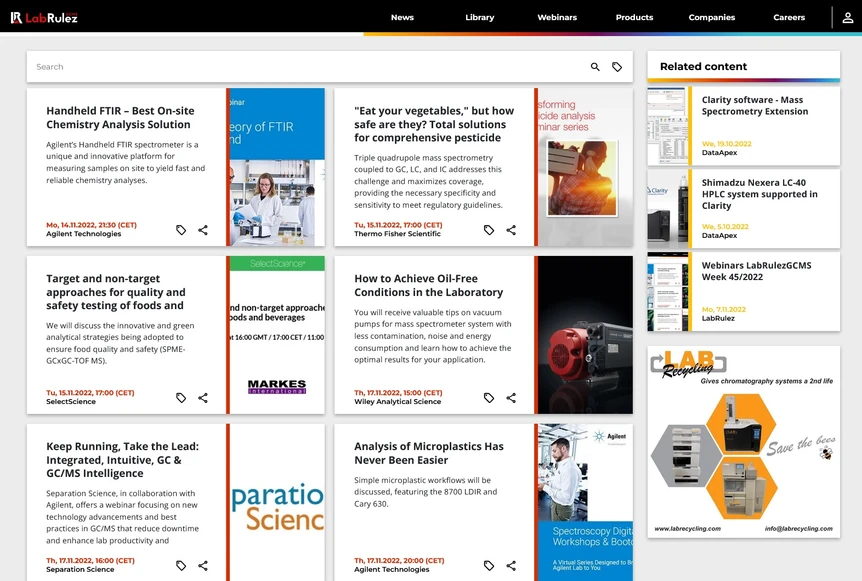Click the MARKES international card image
Screen dimensions: 862x581
(277, 335)
